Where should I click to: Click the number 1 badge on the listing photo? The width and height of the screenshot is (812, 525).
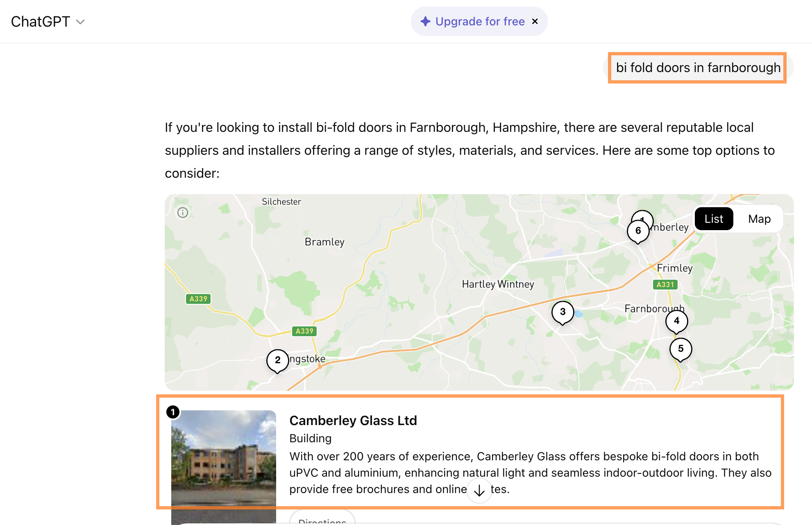pyautogui.click(x=173, y=412)
